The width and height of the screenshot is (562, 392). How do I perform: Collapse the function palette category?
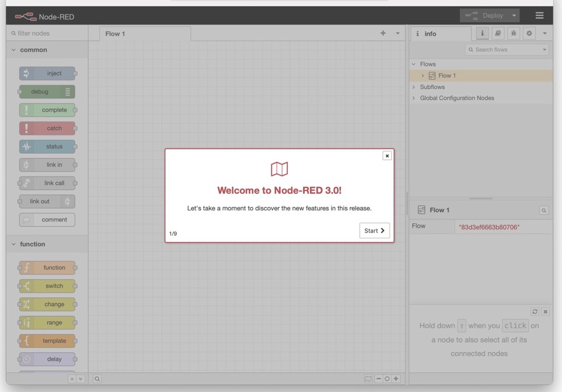(47, 244)
